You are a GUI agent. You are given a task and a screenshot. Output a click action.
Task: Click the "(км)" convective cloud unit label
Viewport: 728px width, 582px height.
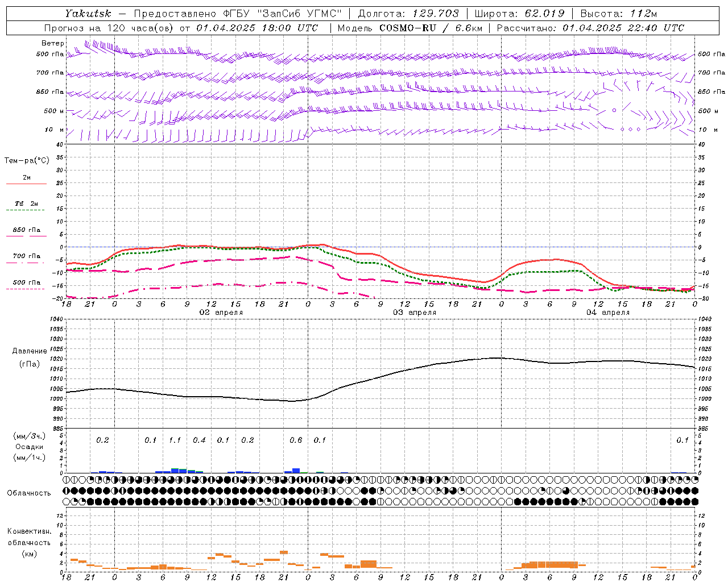[30, 553]
